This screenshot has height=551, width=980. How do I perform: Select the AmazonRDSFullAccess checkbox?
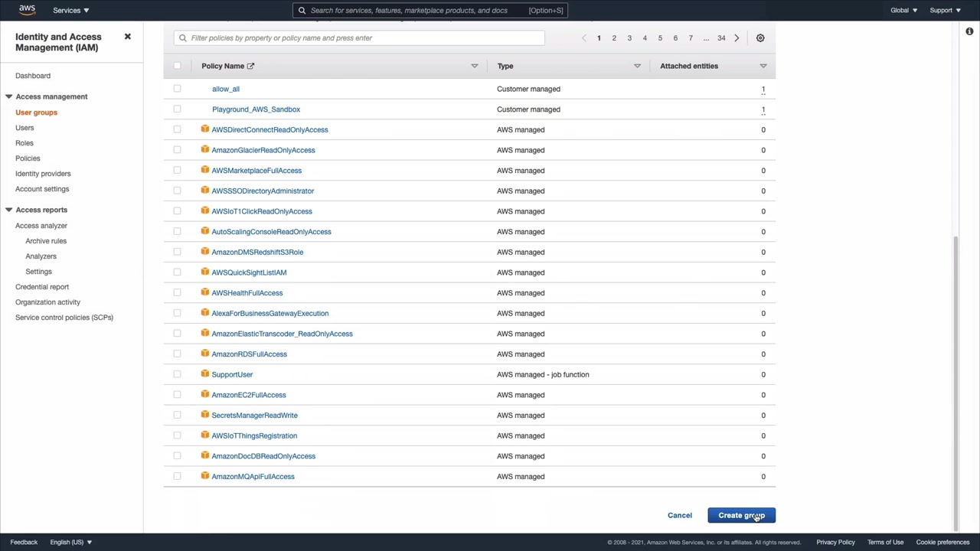[x=177, y=354]
